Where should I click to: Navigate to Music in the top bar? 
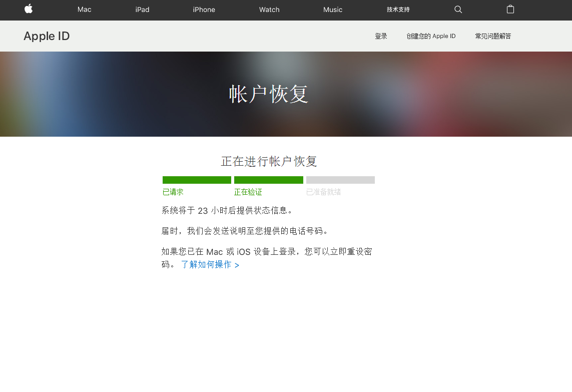pyautogui.click(x=333, y=10)
